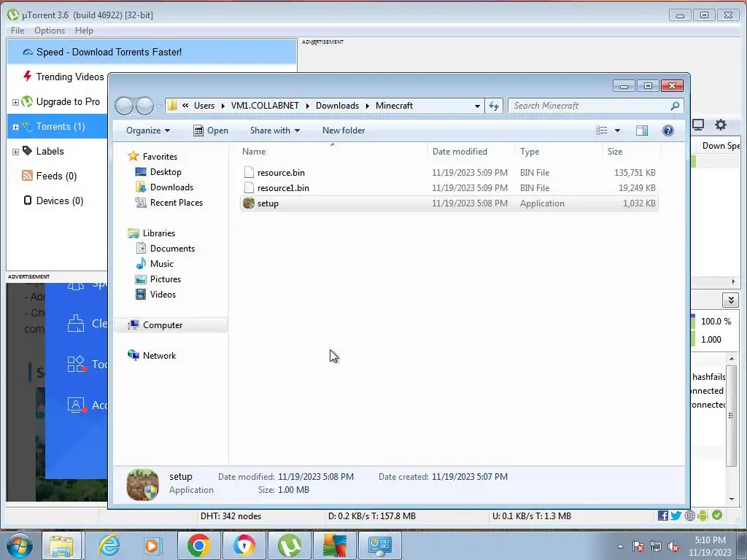Sort by Size column header
The image size is (747, 560).
tap(615, 152)
